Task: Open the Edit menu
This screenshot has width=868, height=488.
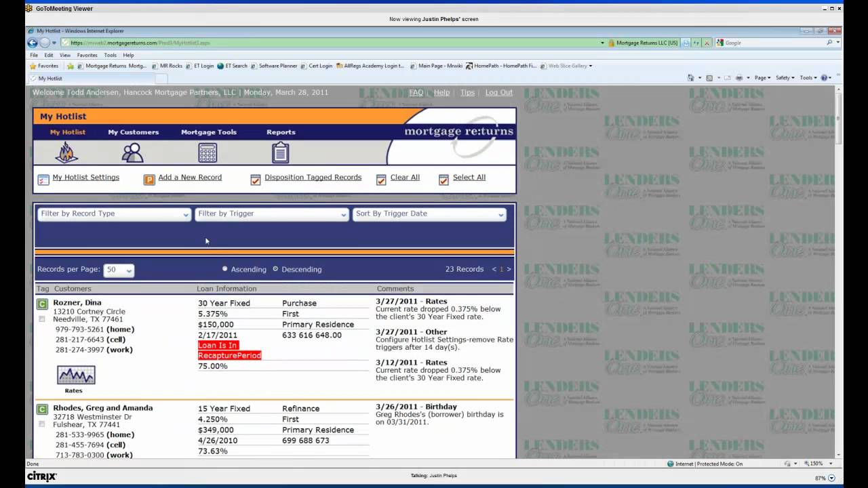Action: click(x=49, y=55)
